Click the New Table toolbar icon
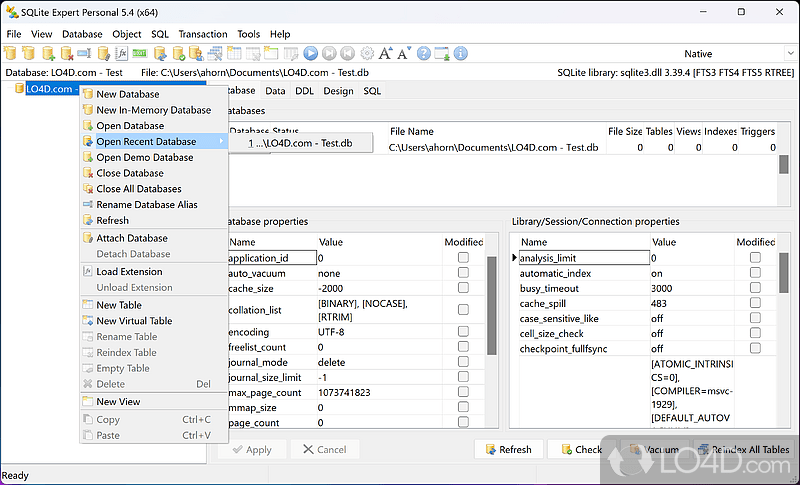 [x=234, y=53]
